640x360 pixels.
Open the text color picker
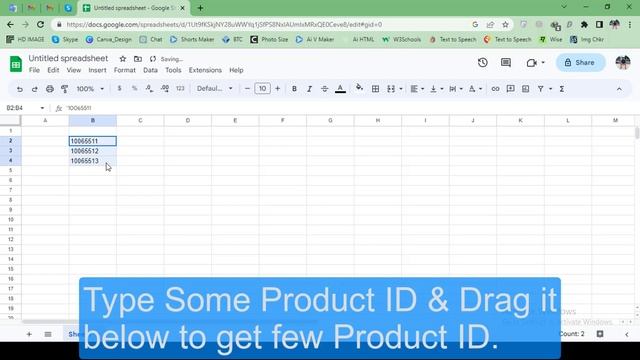[340, 89]
